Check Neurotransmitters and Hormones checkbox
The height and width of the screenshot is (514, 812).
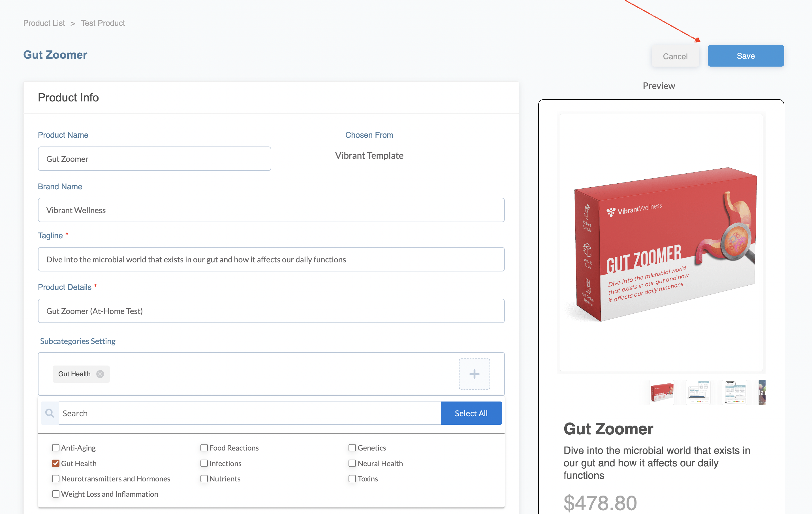(x=56, y=479)
